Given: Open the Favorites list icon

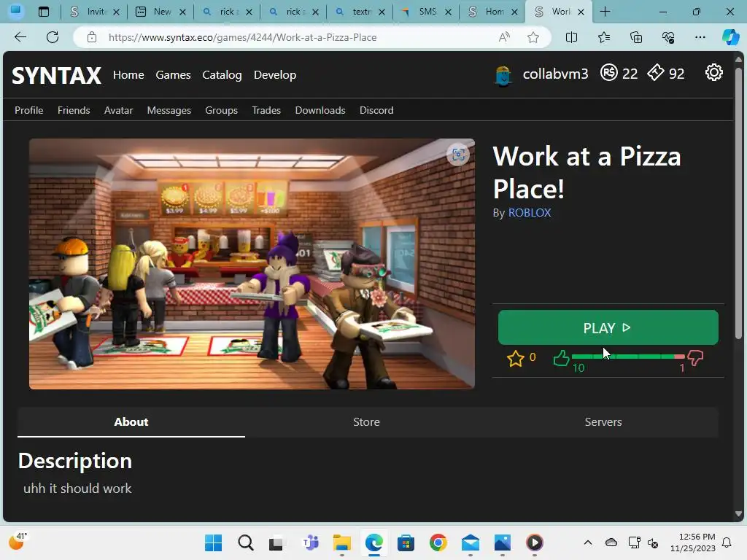Looking at the screenshot, I should [x=603, y=37].
